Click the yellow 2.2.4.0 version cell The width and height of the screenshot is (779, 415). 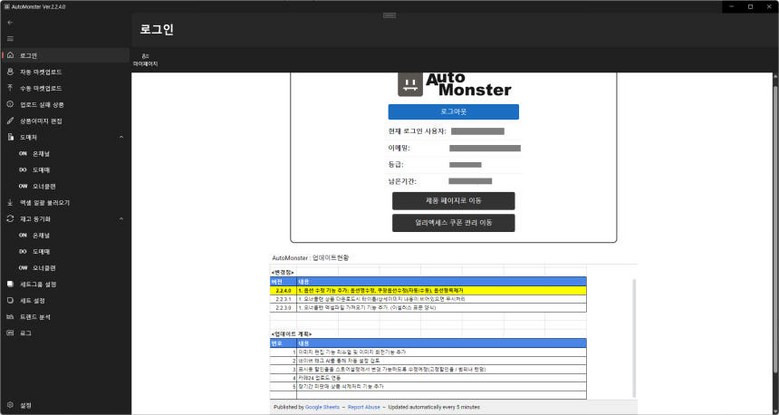pos(283,290)
